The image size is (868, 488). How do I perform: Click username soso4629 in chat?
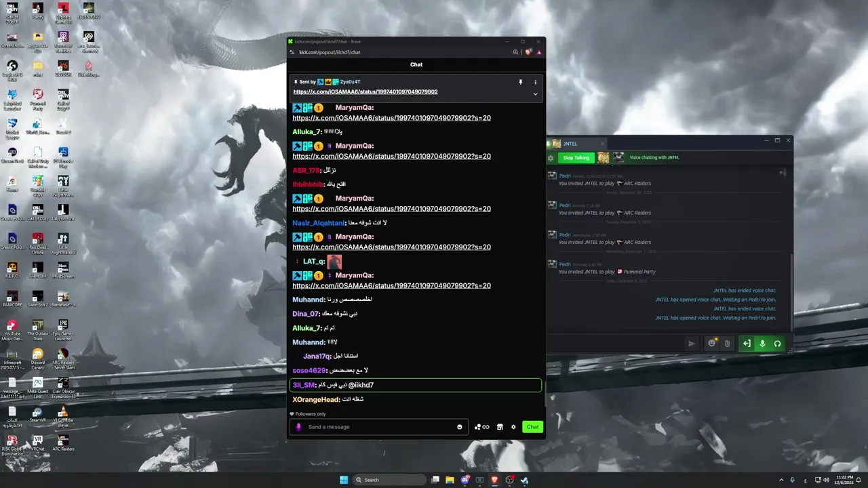pyautogui.click(x=309, y=371)
